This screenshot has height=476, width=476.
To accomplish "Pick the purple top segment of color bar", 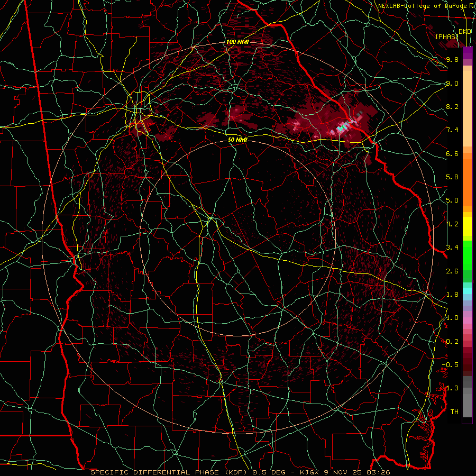I will tap(467, 53).
